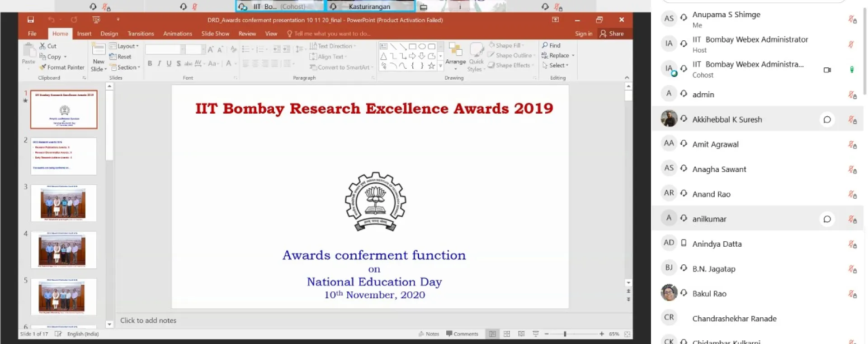
Task: Open chat with Akkihebbal K Suresh
Action: tap(827, 119)
